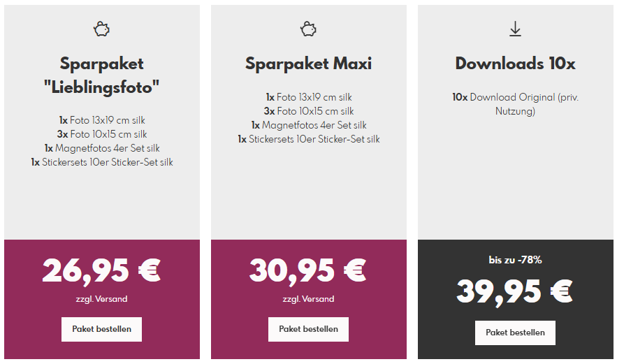
Task: Click the Magnetfotos 4er Set line in the Lieblingsfoto card
Action: tap(102, 148)
